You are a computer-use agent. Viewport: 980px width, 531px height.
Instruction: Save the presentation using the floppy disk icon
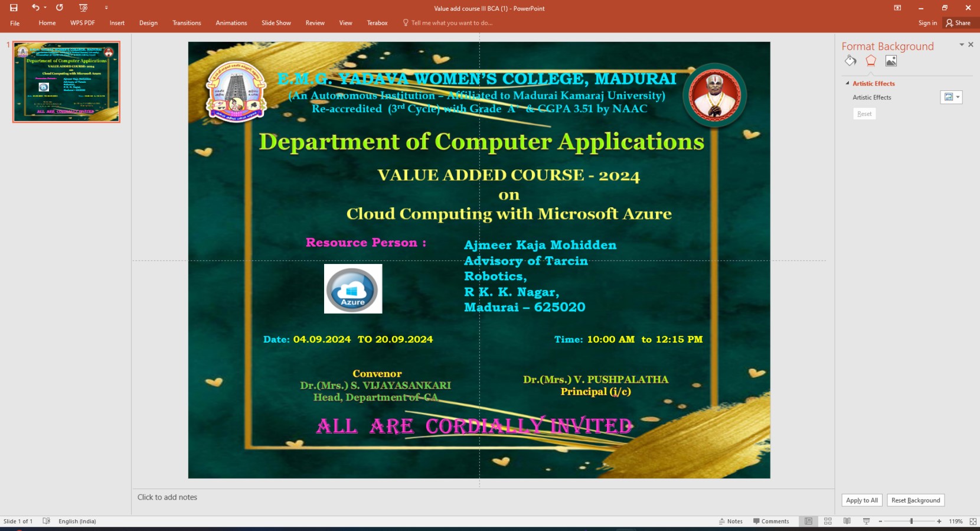tap(14, 8)
